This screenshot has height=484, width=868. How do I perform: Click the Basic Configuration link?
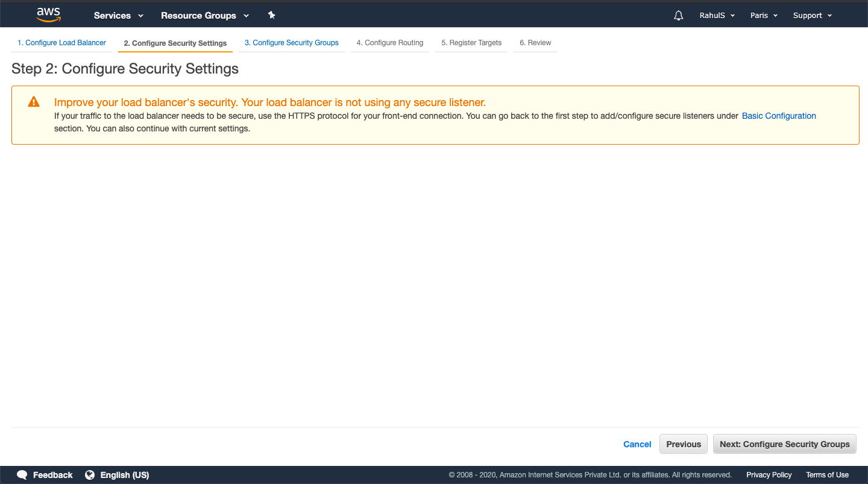779,116
